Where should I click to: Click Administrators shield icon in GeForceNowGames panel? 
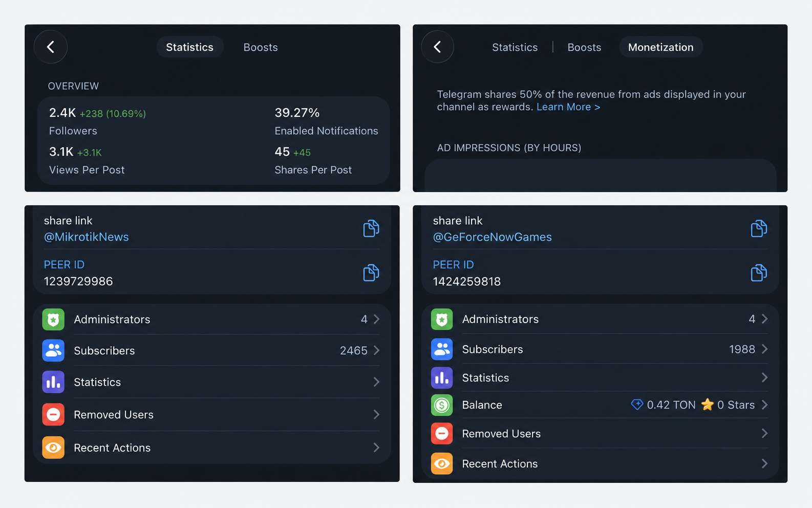442,320
